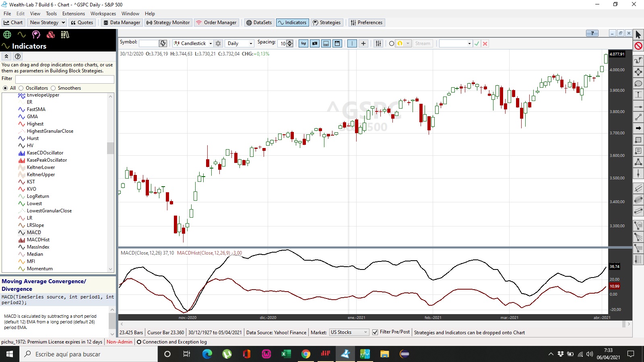Expand the Daily scale dropdown
This screenshot has height=362, width=644.
(x=239, y=43)
